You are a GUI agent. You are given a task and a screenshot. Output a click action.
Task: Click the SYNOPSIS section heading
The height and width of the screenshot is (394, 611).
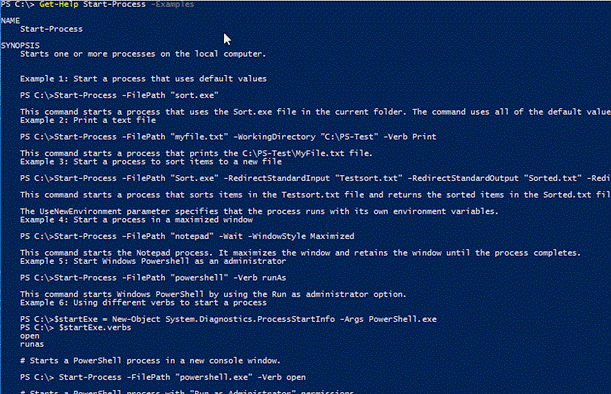tap(20, 46)
